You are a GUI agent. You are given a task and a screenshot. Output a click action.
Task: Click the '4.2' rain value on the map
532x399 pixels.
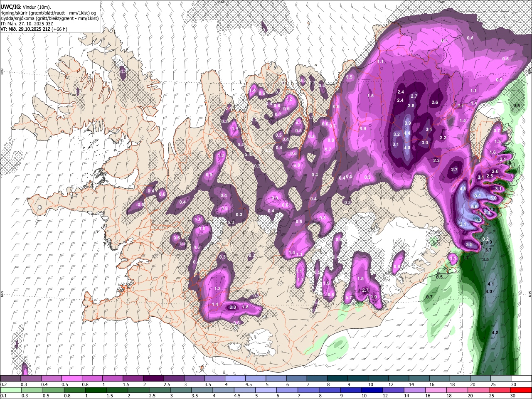click(495, 333)
